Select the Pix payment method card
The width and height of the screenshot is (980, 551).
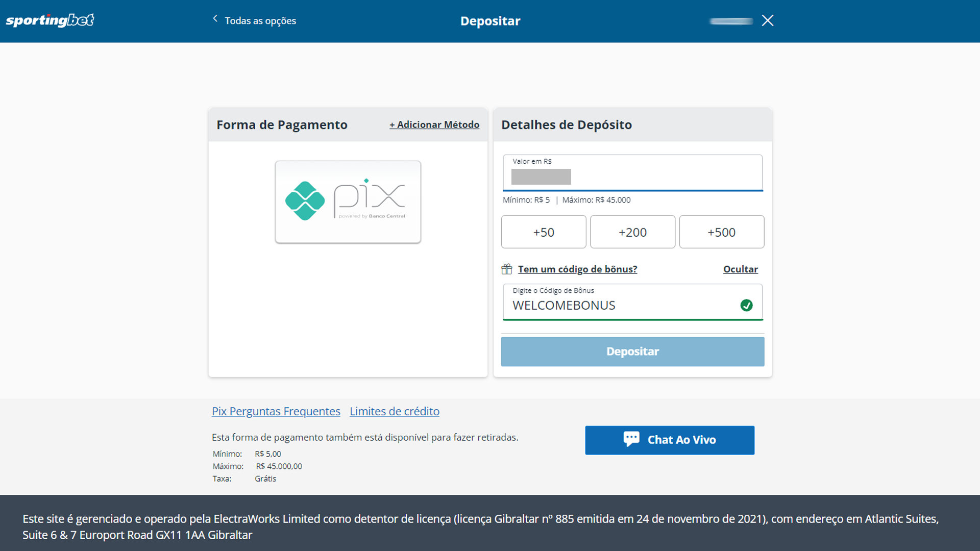pyautogui.click(x=348, y=202)
